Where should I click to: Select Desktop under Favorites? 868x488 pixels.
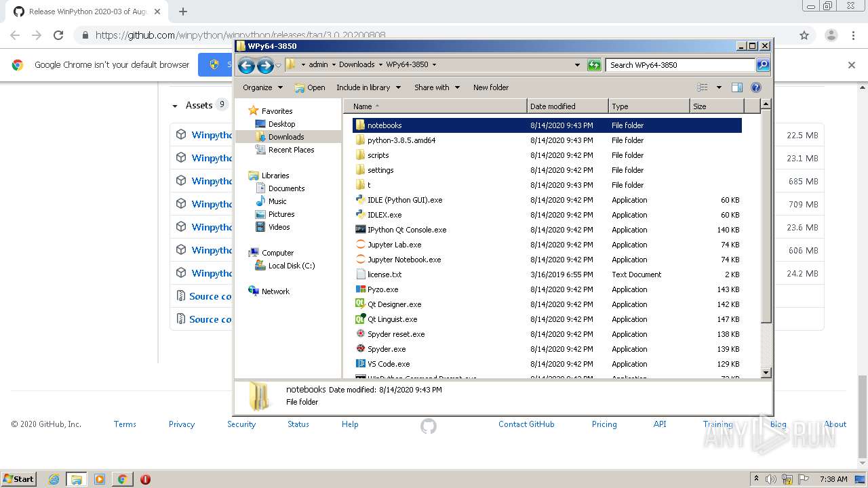tap(281, 124)
